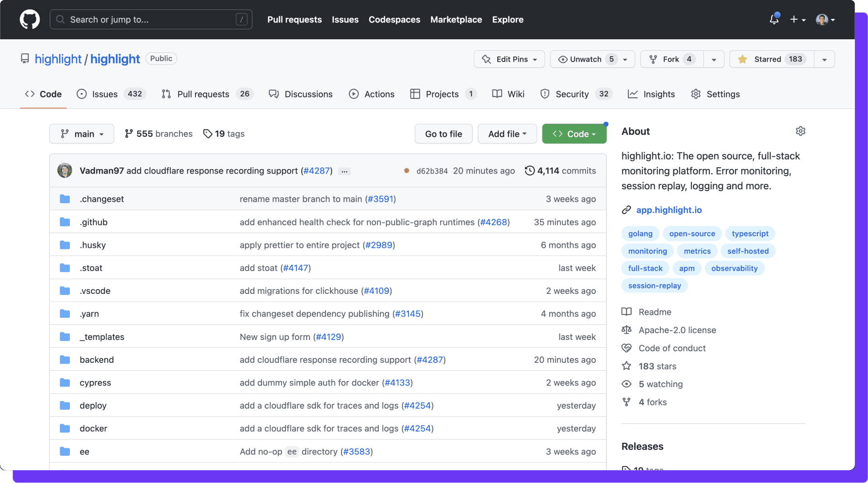
Task: Open the About section settings gear
Action: (801, 131)
